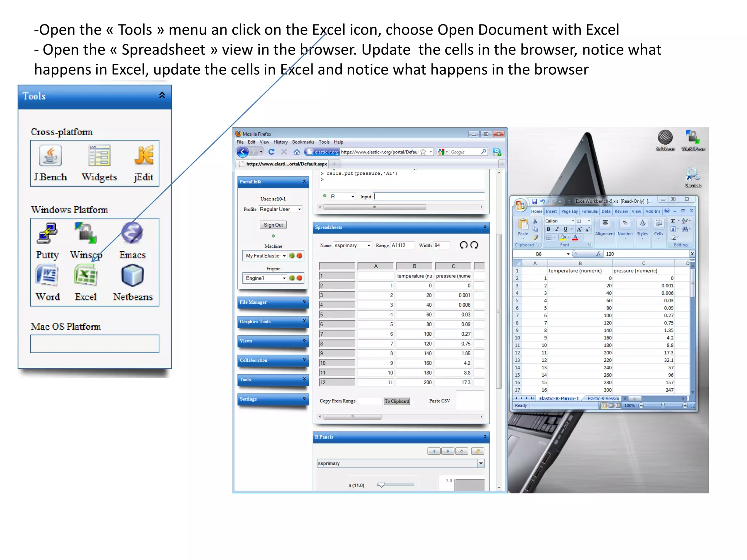Switch Excel to Page Layout view button
Viewport: 747px width, 560px height.
[611, 405]
